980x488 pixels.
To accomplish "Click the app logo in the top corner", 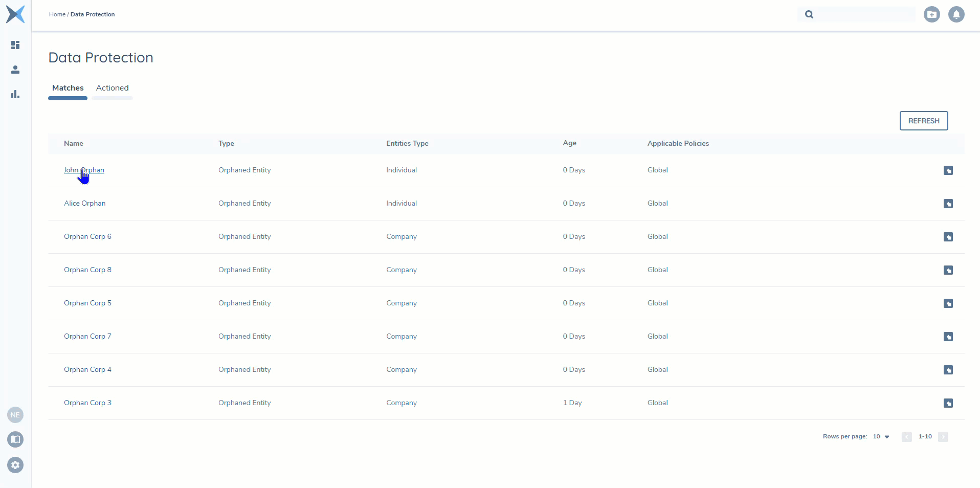I will [x=15, y=14].
